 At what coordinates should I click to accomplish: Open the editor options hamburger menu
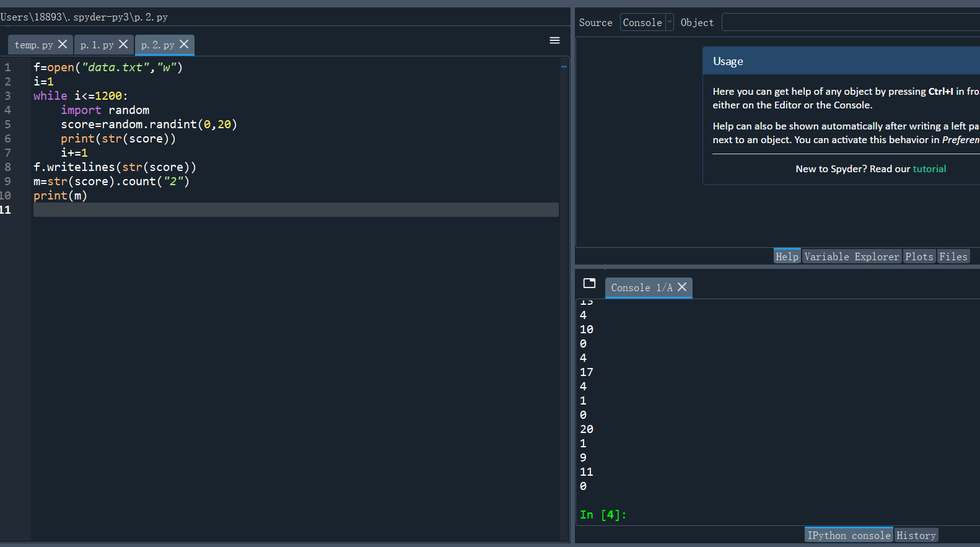[554, 40]
